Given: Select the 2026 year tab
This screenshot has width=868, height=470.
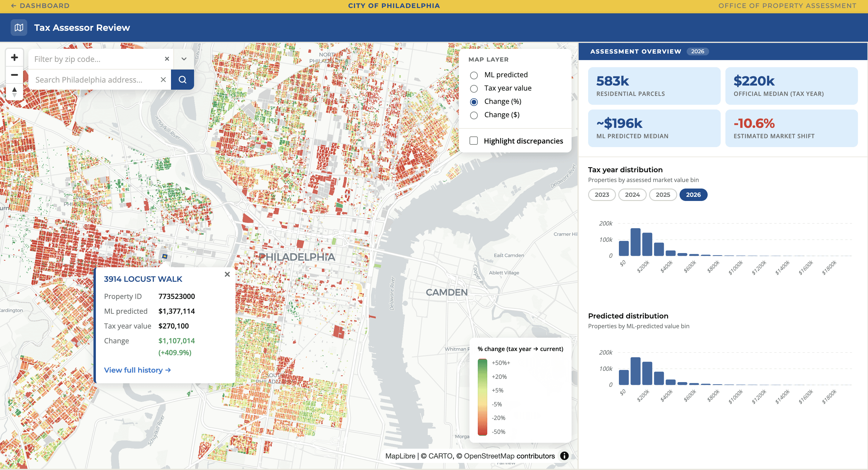Looking at the screenshot, I should pyautogui.click(x=693, y=195).
